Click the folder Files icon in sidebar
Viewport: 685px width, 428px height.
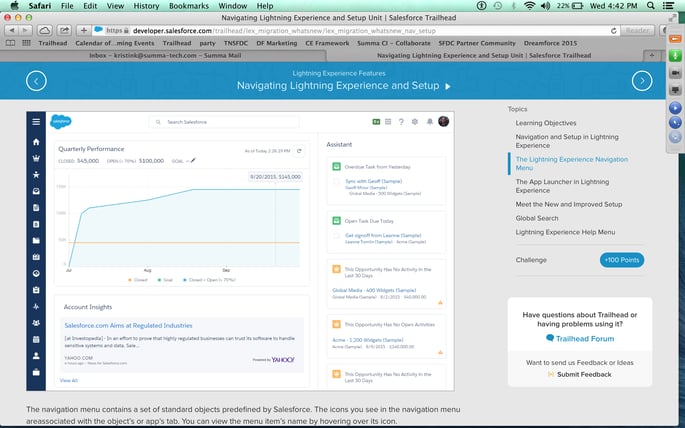tap(36, 241)
